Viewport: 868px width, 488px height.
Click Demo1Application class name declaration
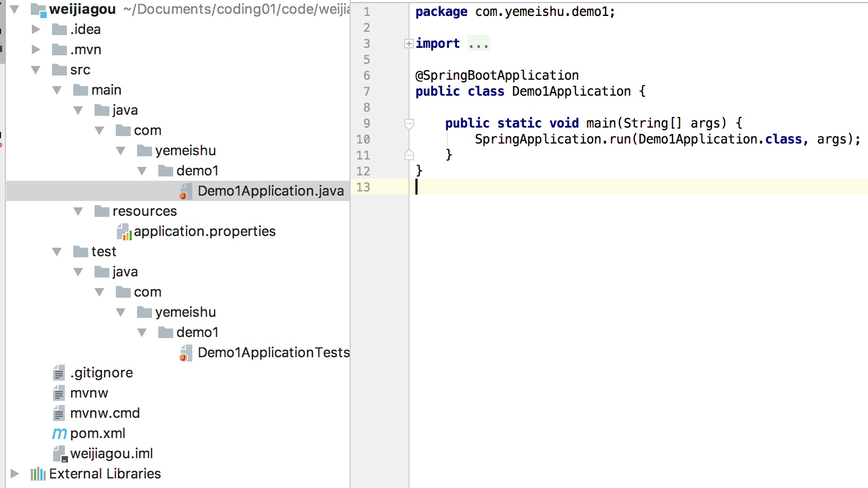(572, 91)
